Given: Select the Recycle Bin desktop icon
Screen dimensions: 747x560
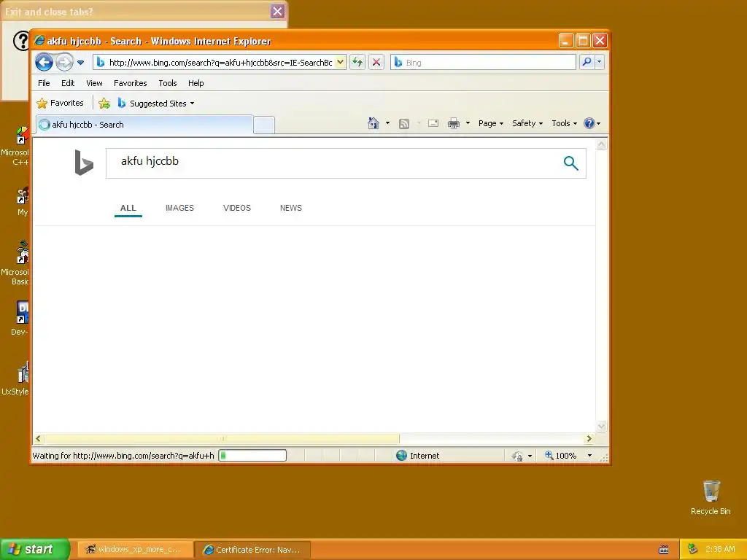Looking at the screenshot, I should tap(711, 498).
